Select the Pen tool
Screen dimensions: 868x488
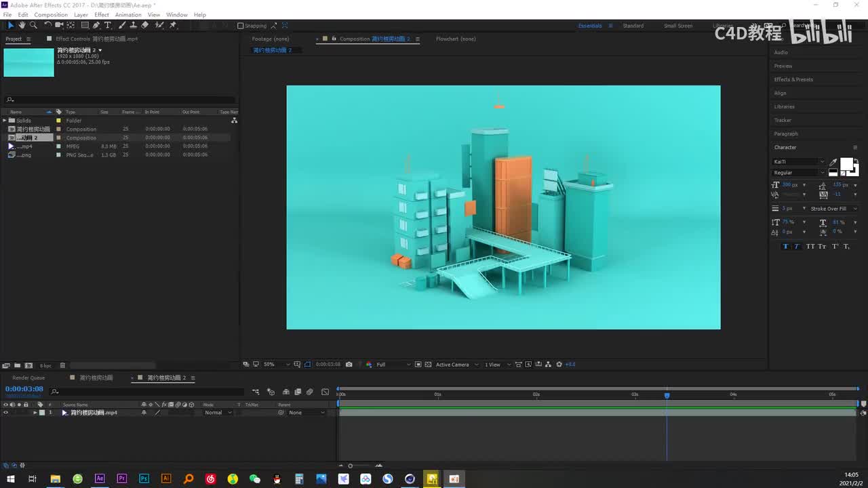click(x=96, y=25)
